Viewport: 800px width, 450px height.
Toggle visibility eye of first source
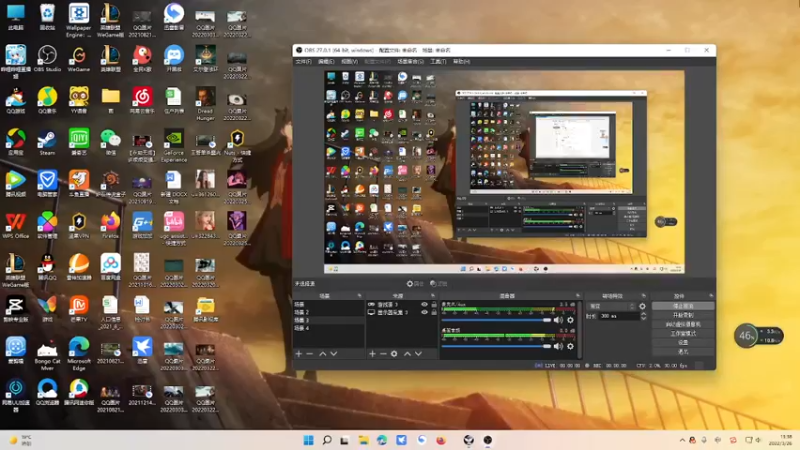point(424,304)
